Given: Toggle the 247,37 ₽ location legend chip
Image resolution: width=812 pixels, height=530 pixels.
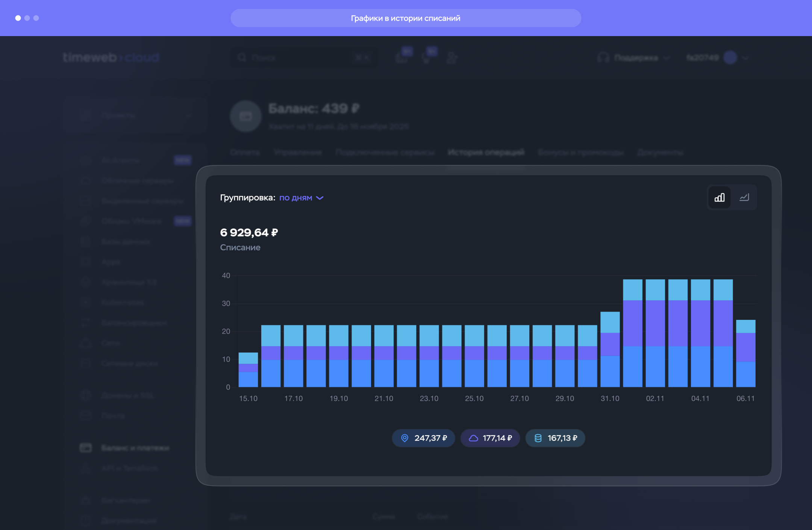Looking at the screenshot, I should pyautogui.click(x=424, y=438).
